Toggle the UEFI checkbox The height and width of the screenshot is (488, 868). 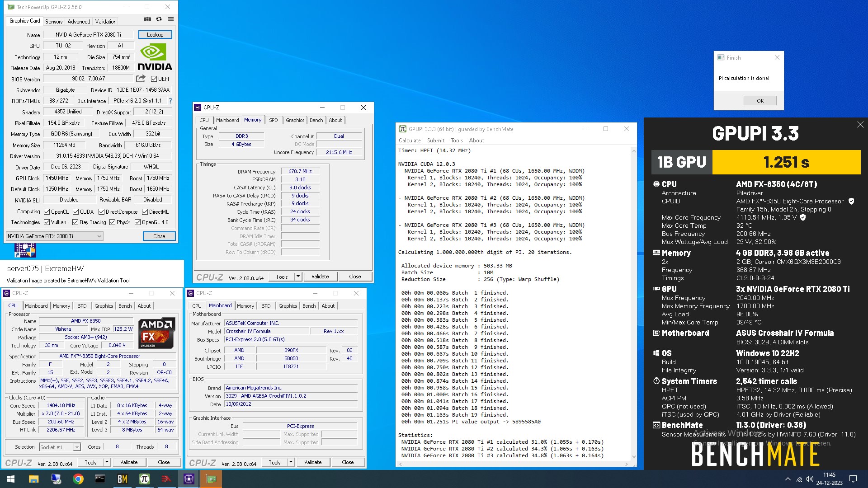coord(154,79)
